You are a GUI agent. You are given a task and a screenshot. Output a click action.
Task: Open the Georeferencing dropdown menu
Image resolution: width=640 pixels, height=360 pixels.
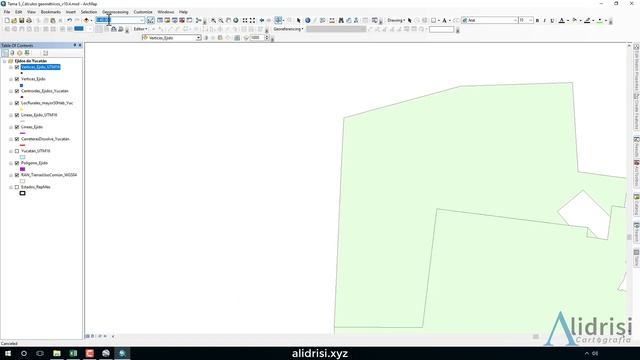click(288, 29)
